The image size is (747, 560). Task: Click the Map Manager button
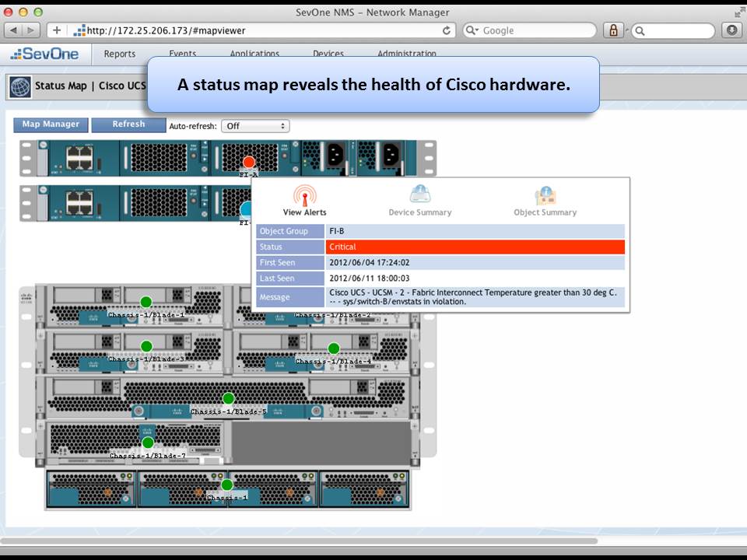pyautogui.click(x=51, y=124)
